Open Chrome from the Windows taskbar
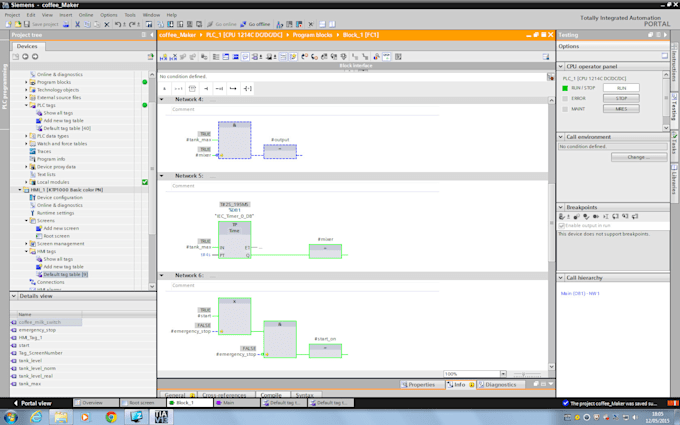 tap(111, 416)
